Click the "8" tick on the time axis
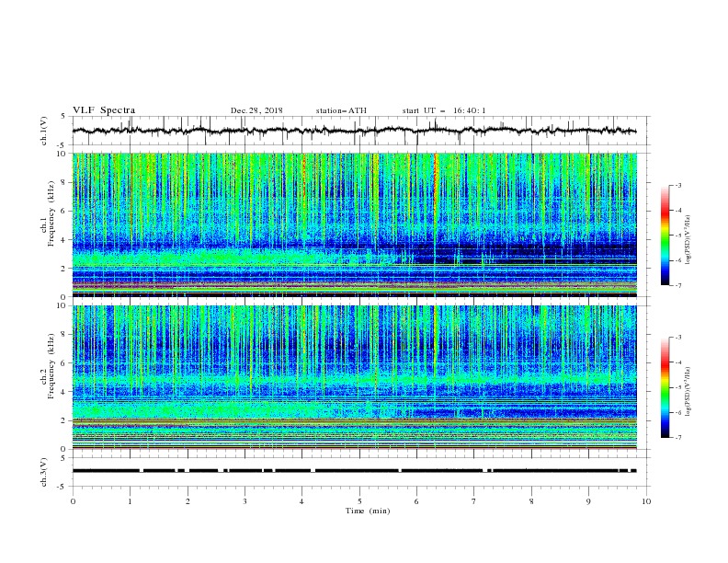The width and height of the screenshot is (728, 563). tap(531, 501)
